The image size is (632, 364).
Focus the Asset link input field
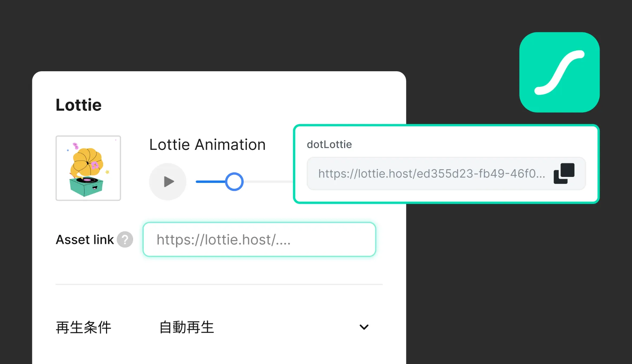(x=259, y=239)
